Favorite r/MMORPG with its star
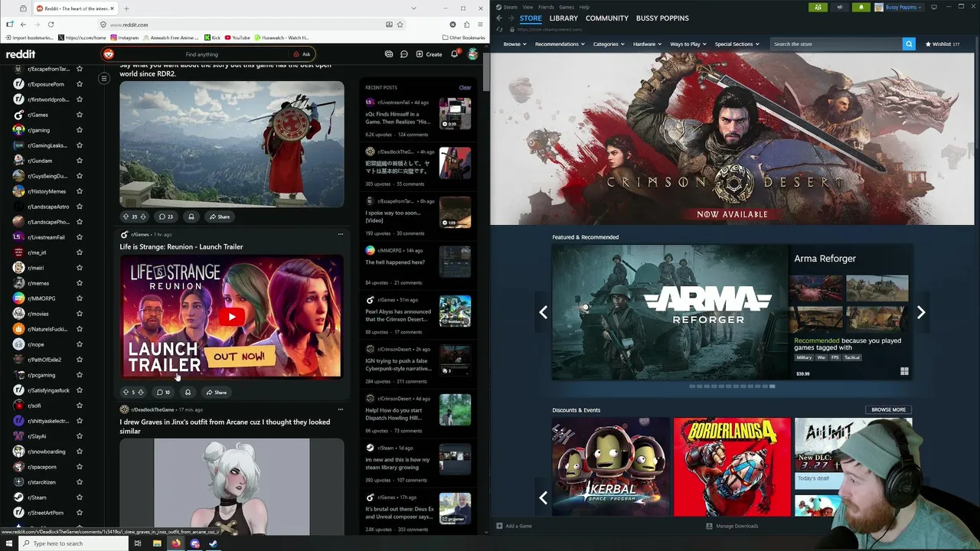Viewport: 980px width, 551px height. [79, 298]
